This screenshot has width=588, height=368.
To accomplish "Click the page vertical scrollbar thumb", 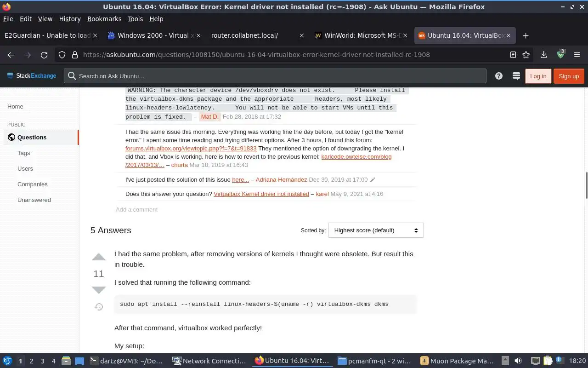I will point(586,185).
